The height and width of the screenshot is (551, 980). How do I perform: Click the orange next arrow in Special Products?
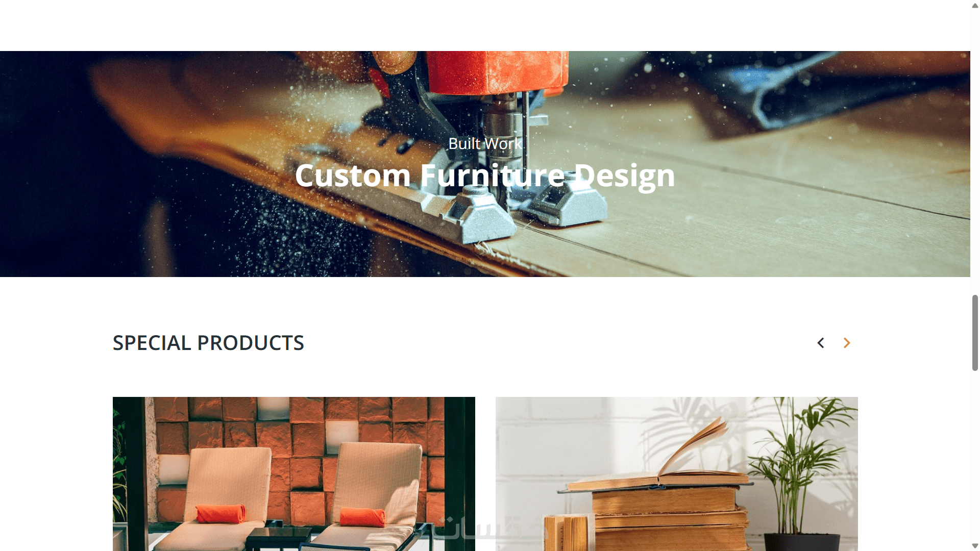(x=847, y=343)
